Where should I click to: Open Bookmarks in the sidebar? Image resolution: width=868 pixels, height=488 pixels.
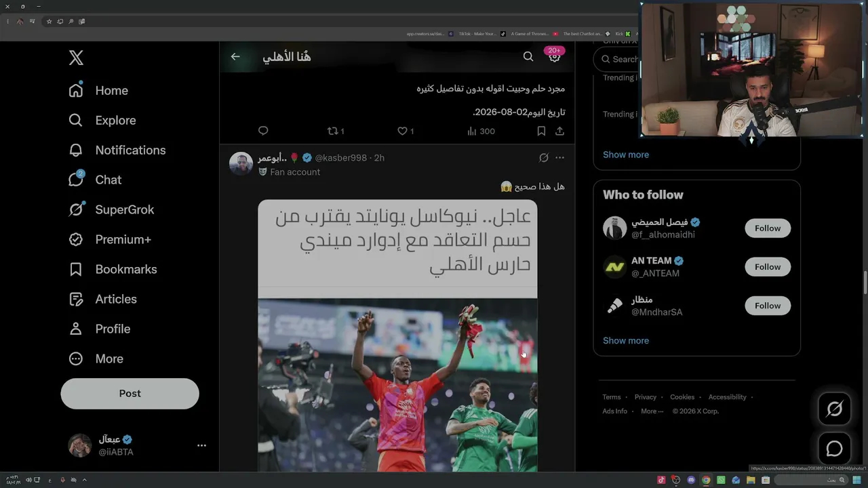pos(113,269)
